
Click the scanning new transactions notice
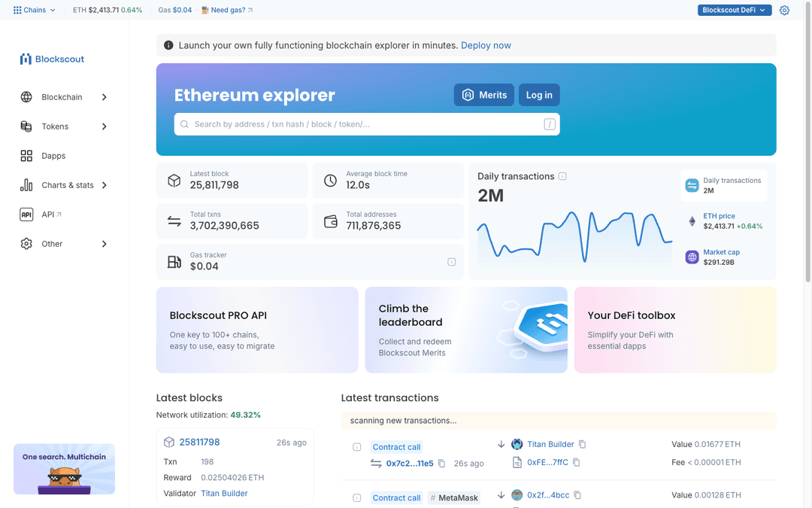[x=559, y=421]
